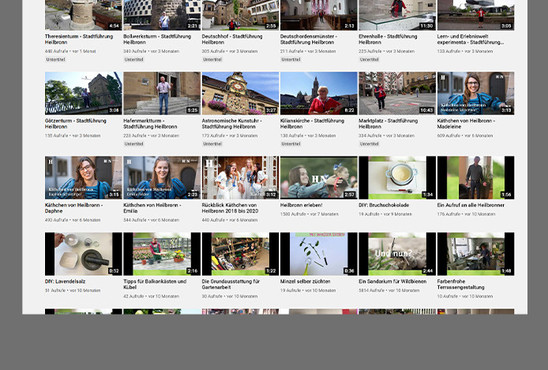This screenshot has height=370, width=548.
Task: Click the title 'Bollwerksturm - Stadtführung Heilbronn'
Action: 157,39
